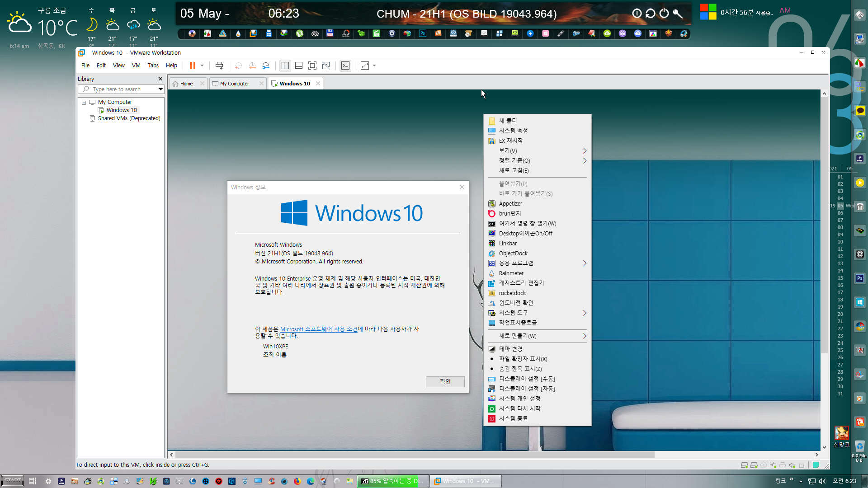
Task: Choose 시스템 종료 in context menu
Action: click(537, 418)
